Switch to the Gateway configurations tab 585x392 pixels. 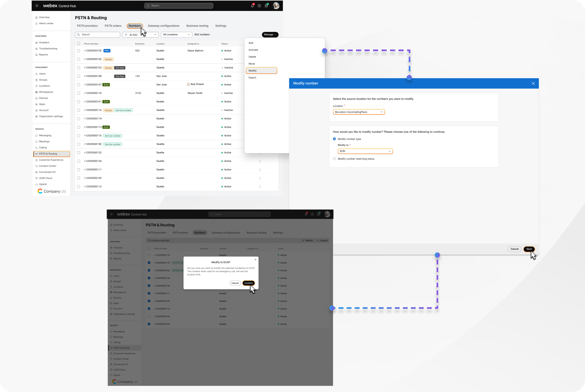pyautogui.click(x=164, y=26)
